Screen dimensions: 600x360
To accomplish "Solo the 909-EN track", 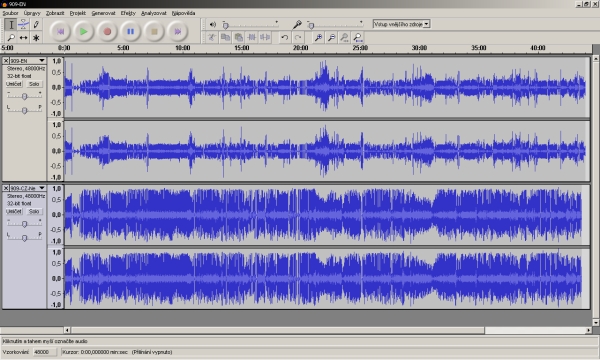I will coord(34,84).
